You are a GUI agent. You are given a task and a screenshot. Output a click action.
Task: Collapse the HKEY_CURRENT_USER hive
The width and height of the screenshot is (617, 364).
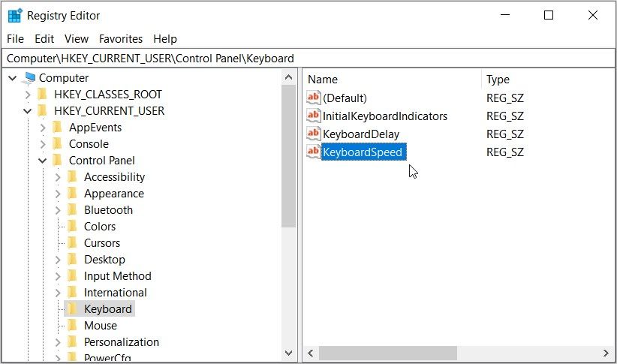click(29, 111)
